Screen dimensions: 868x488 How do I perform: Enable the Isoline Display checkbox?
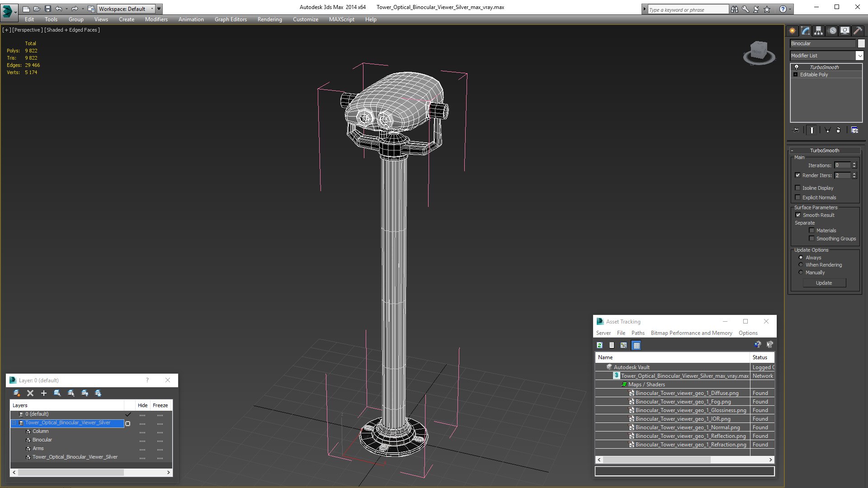(x=797, y=188)
